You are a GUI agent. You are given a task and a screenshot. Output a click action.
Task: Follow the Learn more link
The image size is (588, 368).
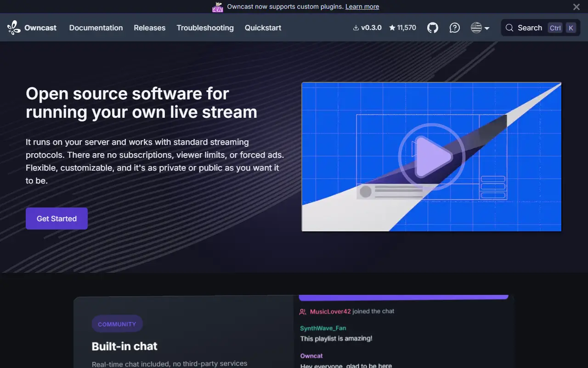tap(362, 6)
